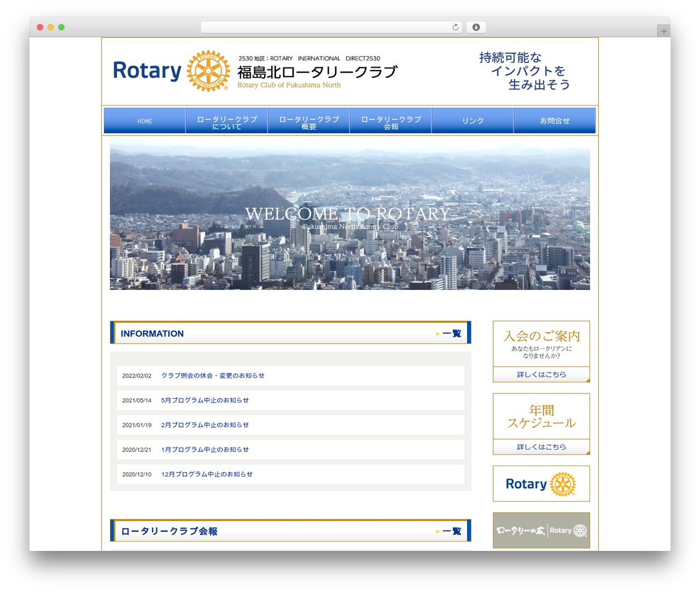Click the 一覧 link in the ロータリークラブ会報 header

tap(452, 531)
